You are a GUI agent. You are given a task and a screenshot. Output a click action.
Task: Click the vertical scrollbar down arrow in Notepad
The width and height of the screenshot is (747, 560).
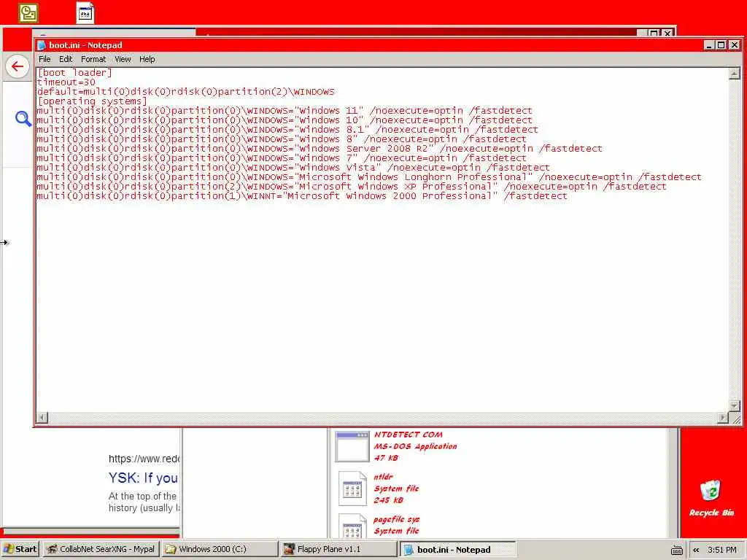734,406
